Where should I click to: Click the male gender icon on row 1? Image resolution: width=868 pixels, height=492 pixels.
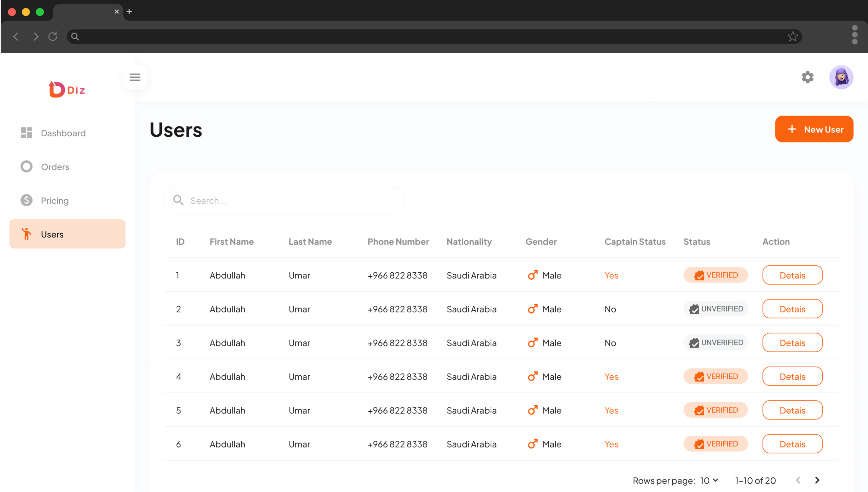(533, 275)
